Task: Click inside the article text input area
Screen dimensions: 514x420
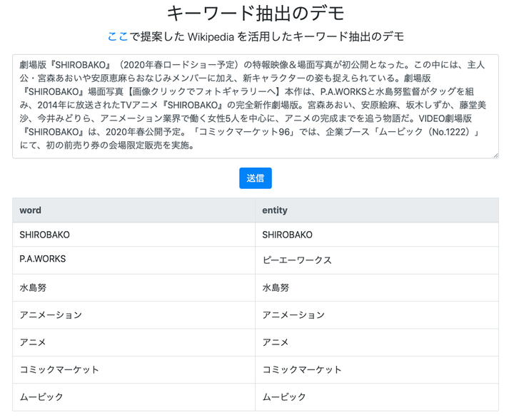Action: pyautogui.click(x=256, y=106)
